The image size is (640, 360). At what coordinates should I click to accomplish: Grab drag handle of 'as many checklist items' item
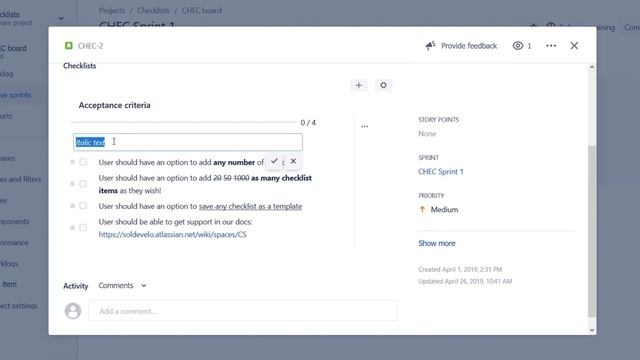72,184
